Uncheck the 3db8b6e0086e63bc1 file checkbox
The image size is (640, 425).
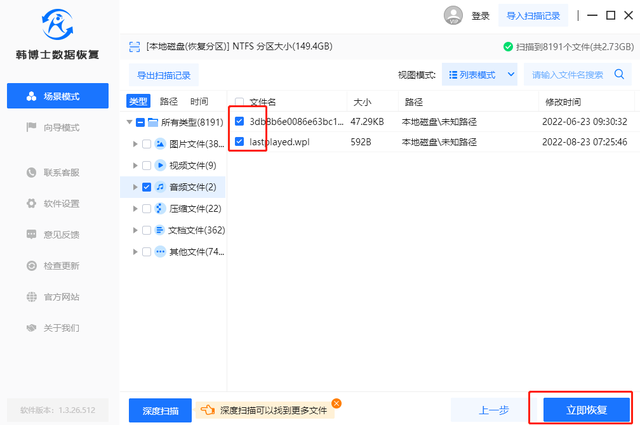coord(240,121)
